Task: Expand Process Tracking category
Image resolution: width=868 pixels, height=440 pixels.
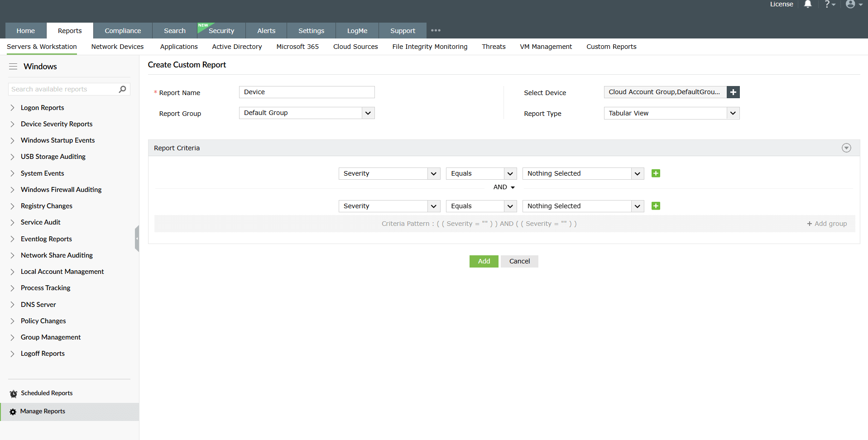Action: [12, 288]
